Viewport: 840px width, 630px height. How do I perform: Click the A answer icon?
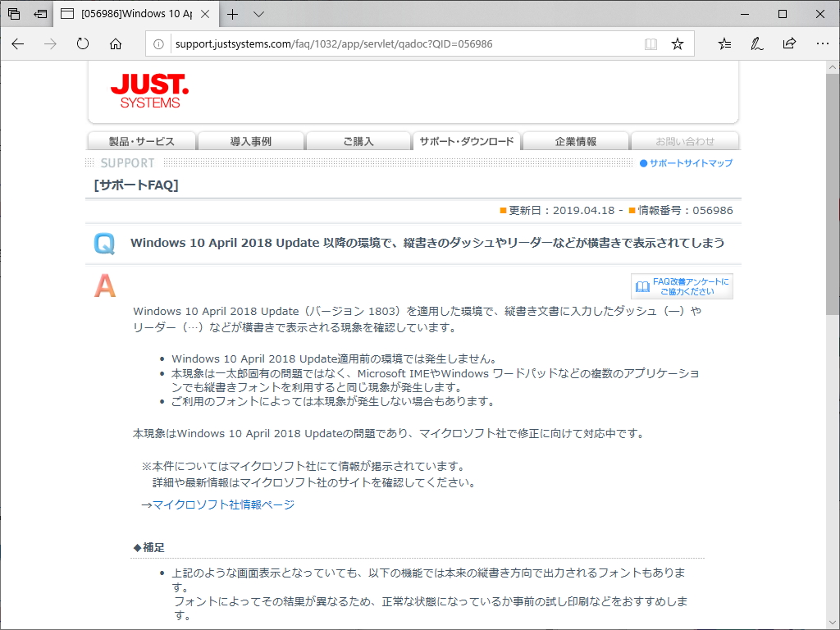click(105, 285)
